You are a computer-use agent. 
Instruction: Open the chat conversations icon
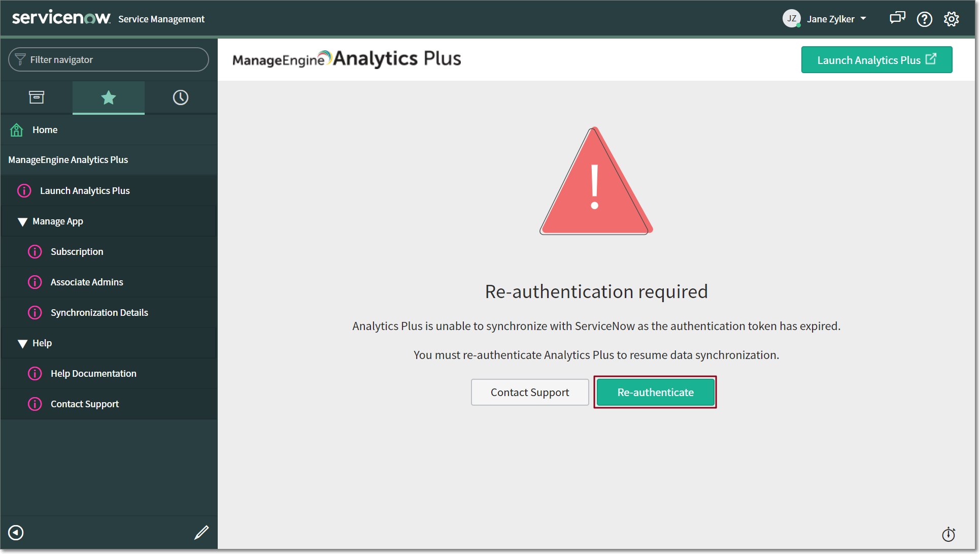coord(897,19)
